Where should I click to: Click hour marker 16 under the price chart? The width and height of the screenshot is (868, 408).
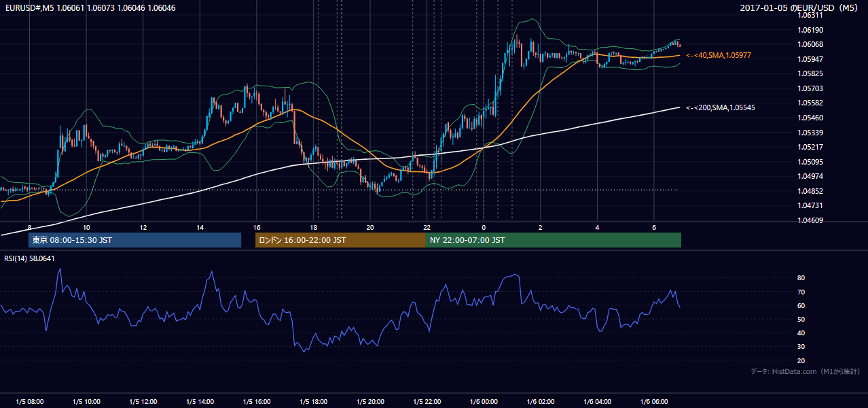(256, 227)
